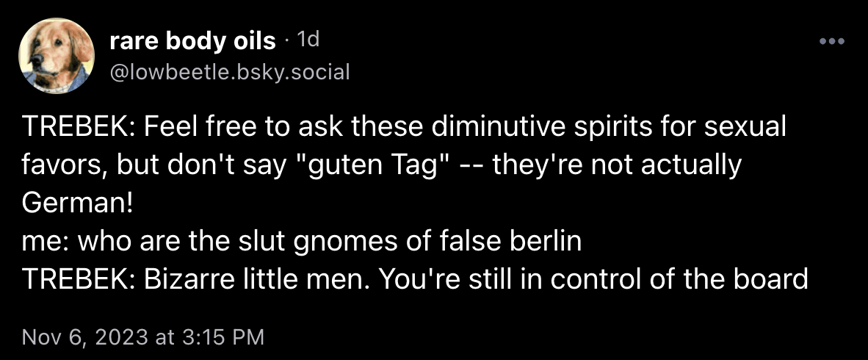
Task: Click the golden retriever profile avatar
Action: 57,56
